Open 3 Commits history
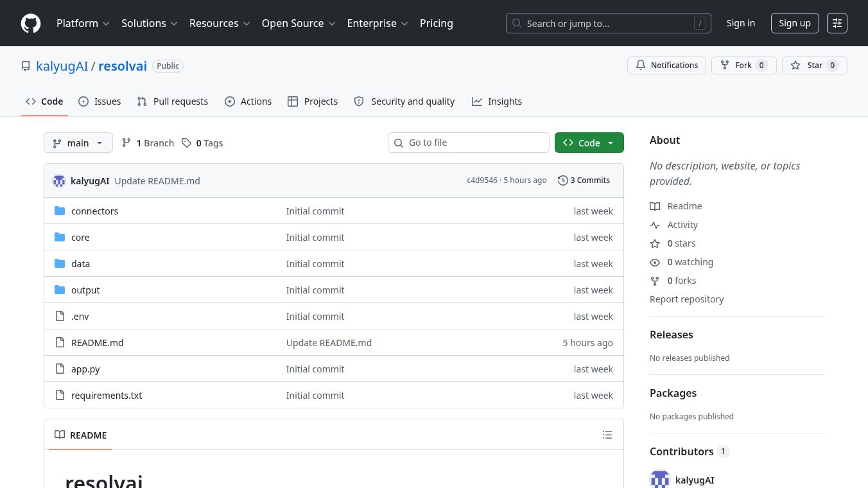 [x=584, y=180]
